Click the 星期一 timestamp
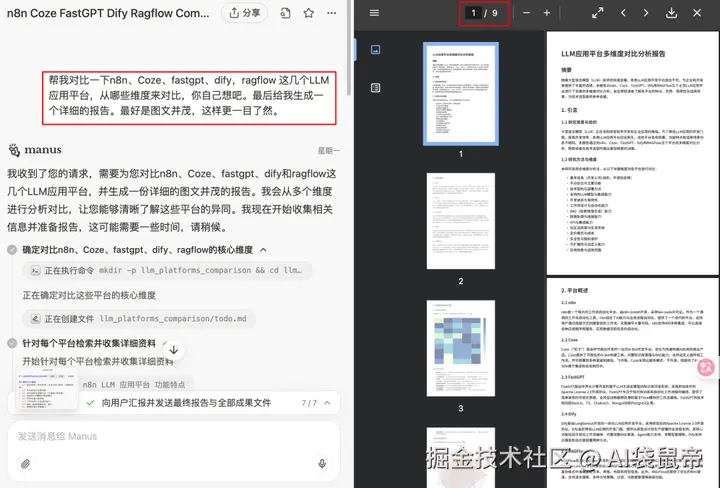The width and height of the screenshot is (720, 488). (329, 151)
